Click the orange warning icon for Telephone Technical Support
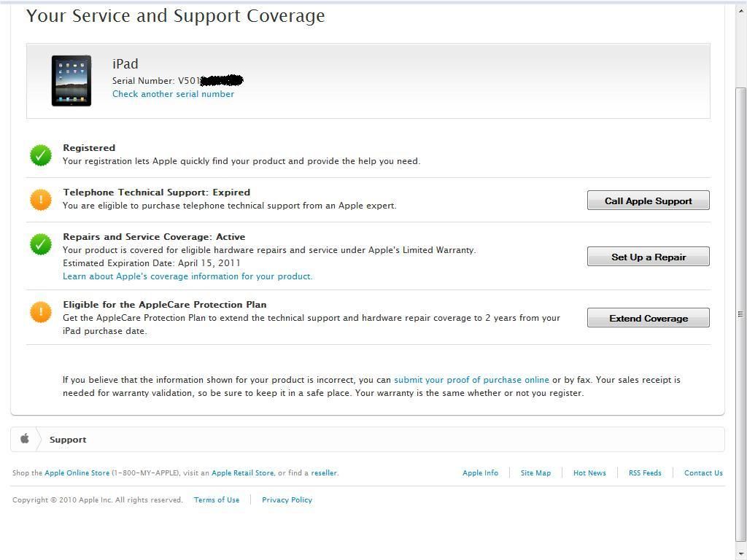Image resolution: width=747 pixels, height=560 pixels. pos(41,200)
